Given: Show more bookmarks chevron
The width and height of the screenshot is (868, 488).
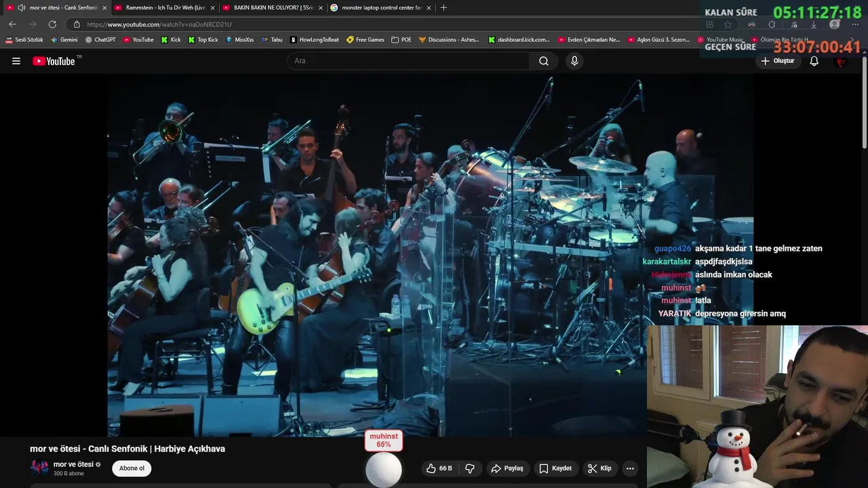Looking at the screenshot, I should click(852, 40).
